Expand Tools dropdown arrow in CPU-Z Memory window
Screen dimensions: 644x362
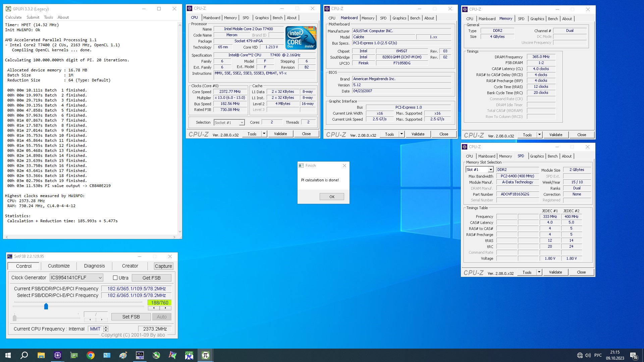pyautogui.click(x=539, y=135)
